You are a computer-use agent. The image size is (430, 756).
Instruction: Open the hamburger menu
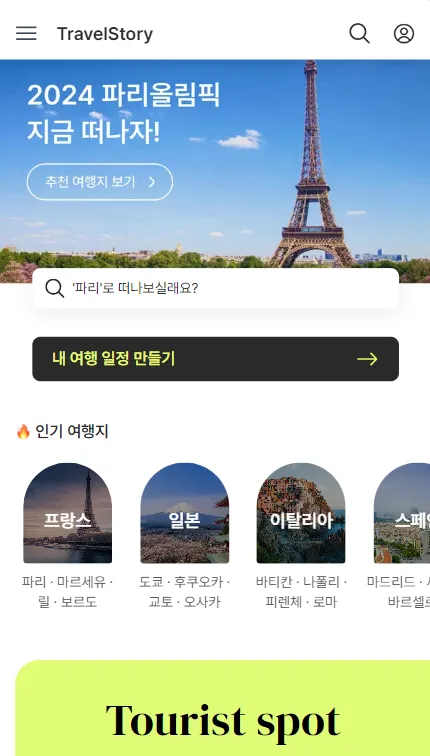point(26,34)
